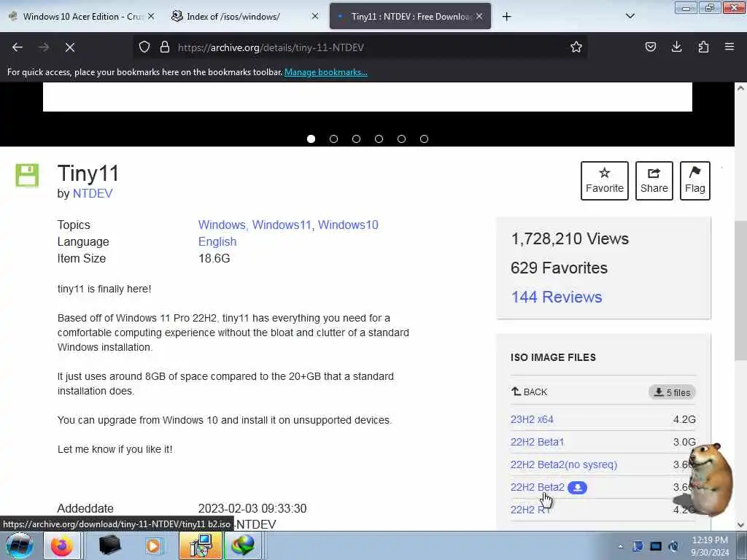Select the fourth carousel dot
Screen dimensions: 747x560
click(379, 139)
